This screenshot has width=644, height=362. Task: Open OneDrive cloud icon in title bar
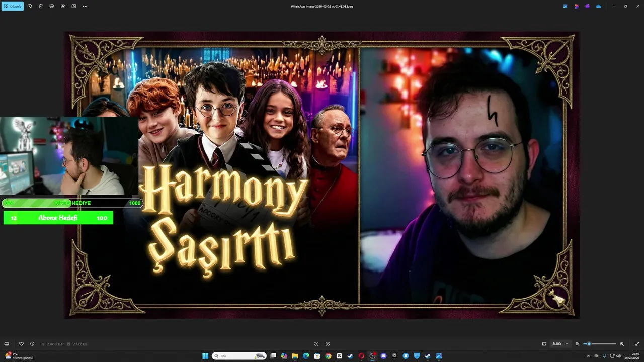[598, 6]
